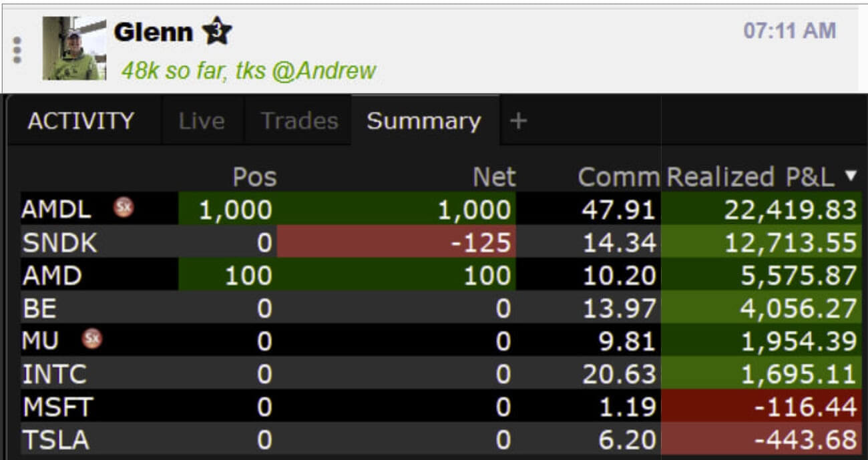
Task: Sort by the Net column header
Action: point(493,177)
